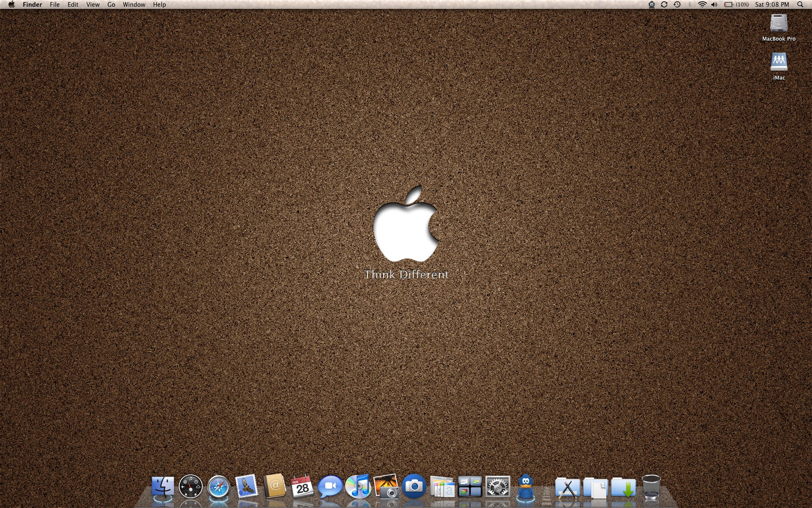
Task: Open the Bluetooth status menu
Action: coord(689,5)
